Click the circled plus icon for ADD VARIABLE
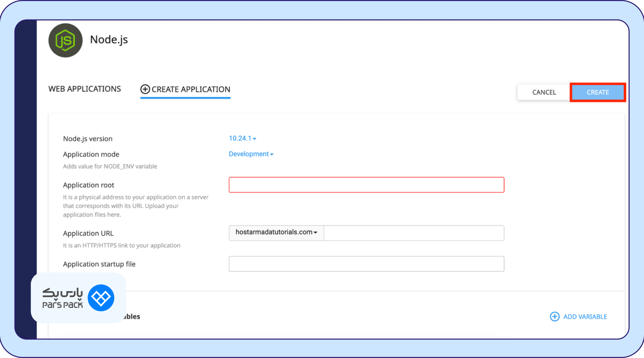 (555, 317)
